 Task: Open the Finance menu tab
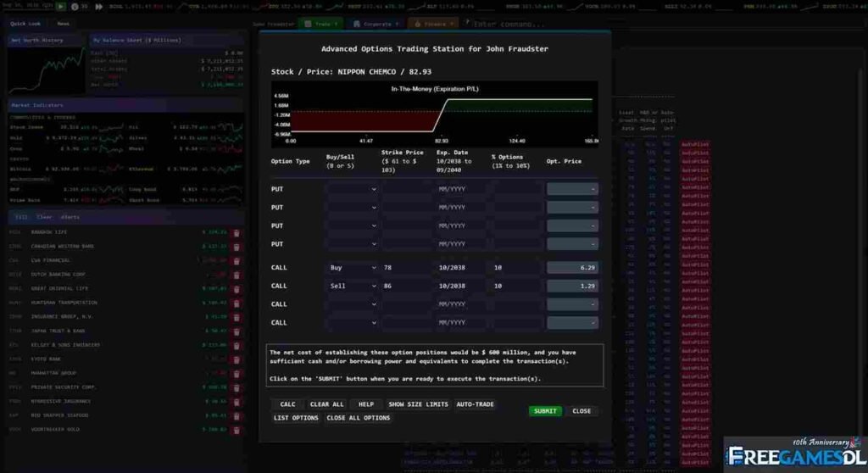[434, 24]
